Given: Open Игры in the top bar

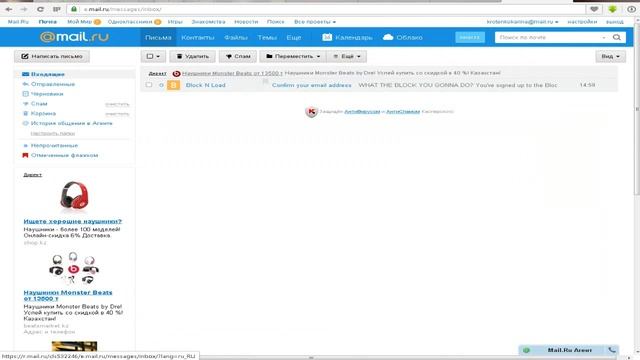Looking at the screenshot, I should click(175, 22).
